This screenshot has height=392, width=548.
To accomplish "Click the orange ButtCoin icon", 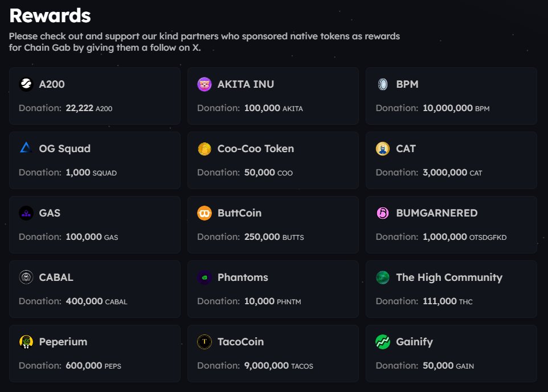I will (205, 213).
